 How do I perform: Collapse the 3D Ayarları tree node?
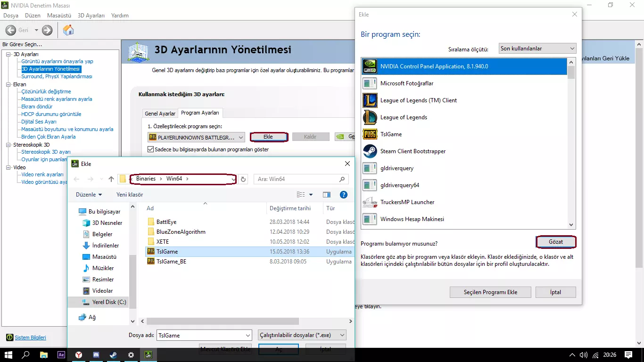click(x=8, y=54)
